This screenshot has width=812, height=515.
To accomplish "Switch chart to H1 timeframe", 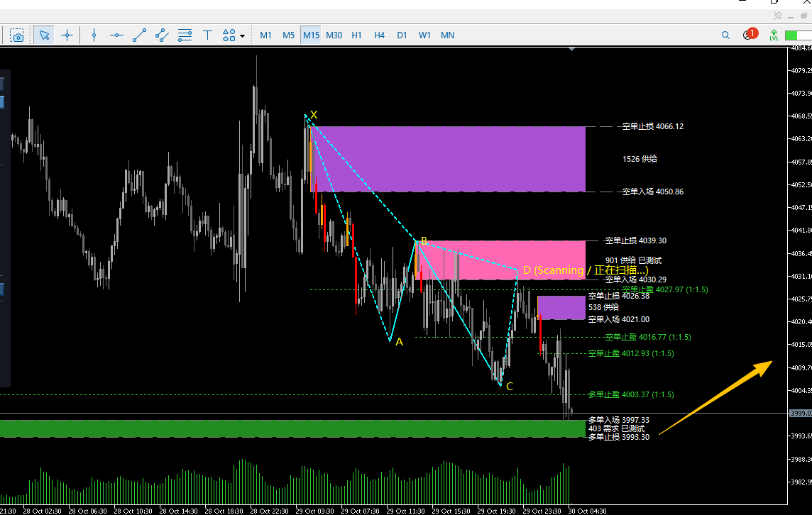I will coord(357,35).
